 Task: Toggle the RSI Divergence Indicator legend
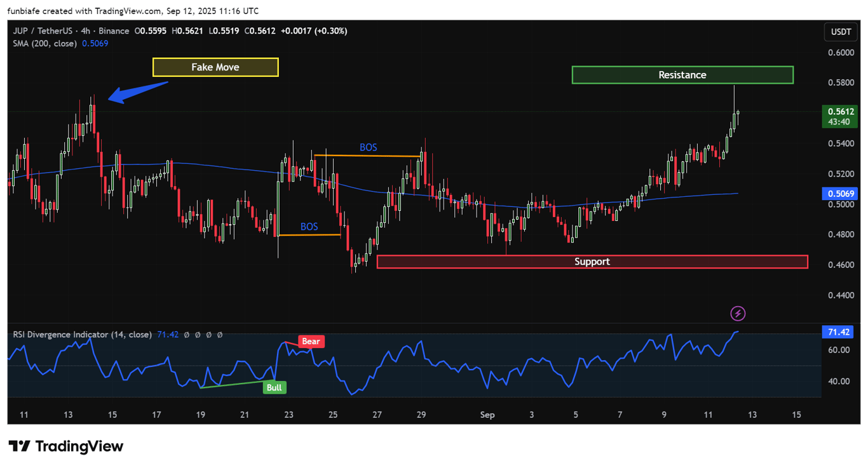point(83,335)
